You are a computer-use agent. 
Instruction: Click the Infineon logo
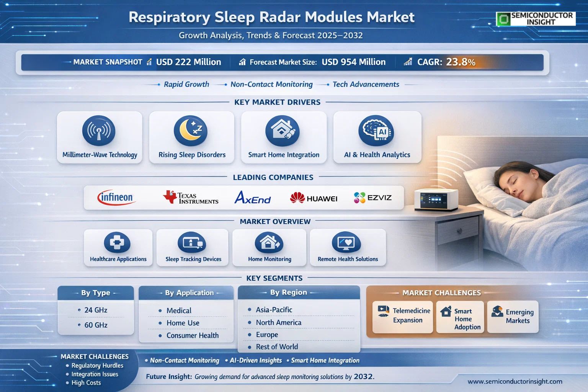tap(116, 198)
